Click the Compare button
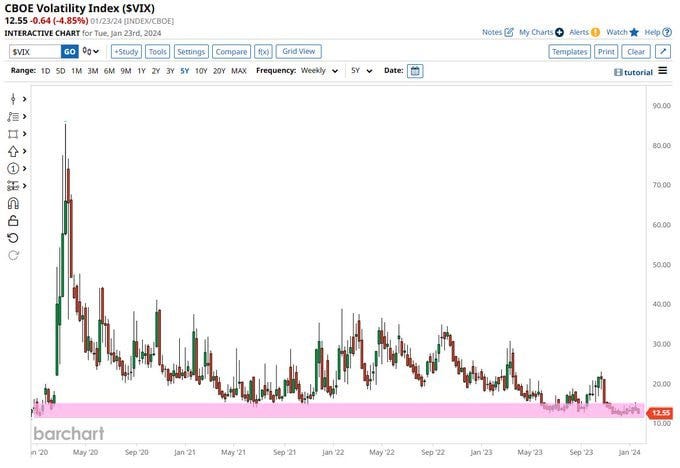Image resolution: width=680 pixels, height=468 pixels. pos(231,51)
